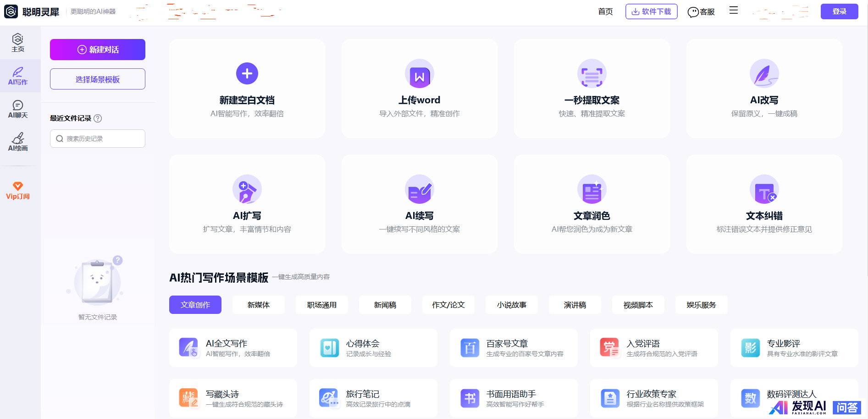The height and width of the screenshot is (419, 868).
Task: Click the 新建空白文档 plus icon
Action: click(x=247, y=73)
